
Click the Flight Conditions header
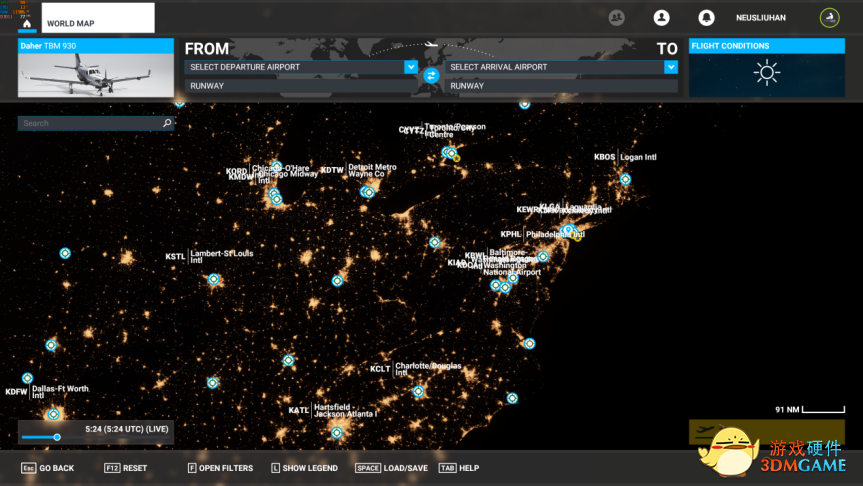point(767,46)
